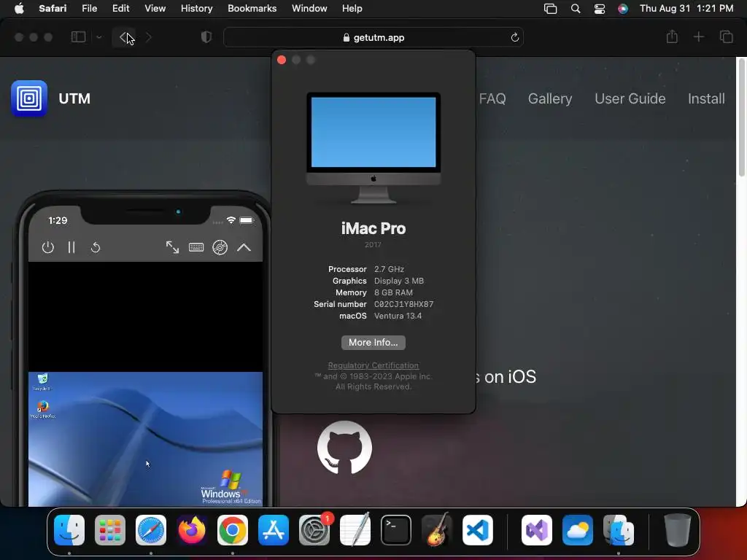
Task: Open the Share menu in Safari
Action: pos(672,36)
